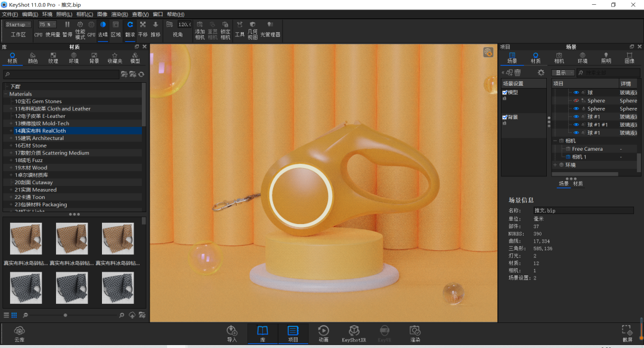Open the Render (渲染) button in bottom bar

point(415,333)
